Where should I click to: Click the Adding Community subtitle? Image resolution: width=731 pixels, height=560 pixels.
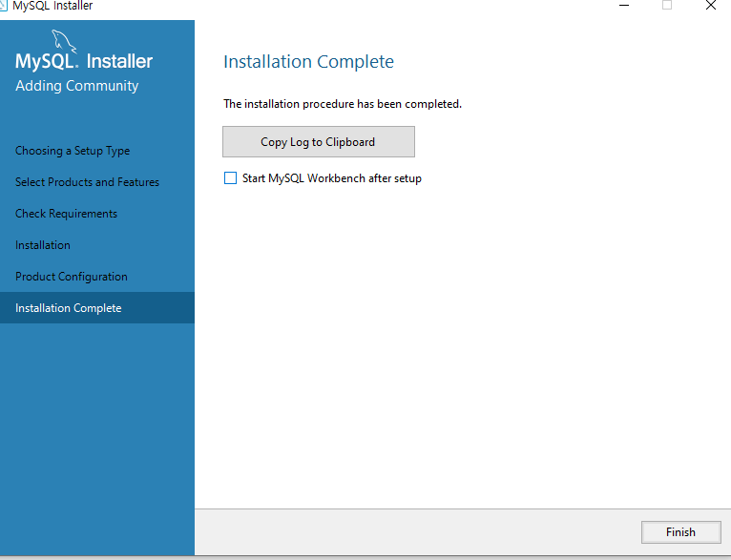coord(77,86)
